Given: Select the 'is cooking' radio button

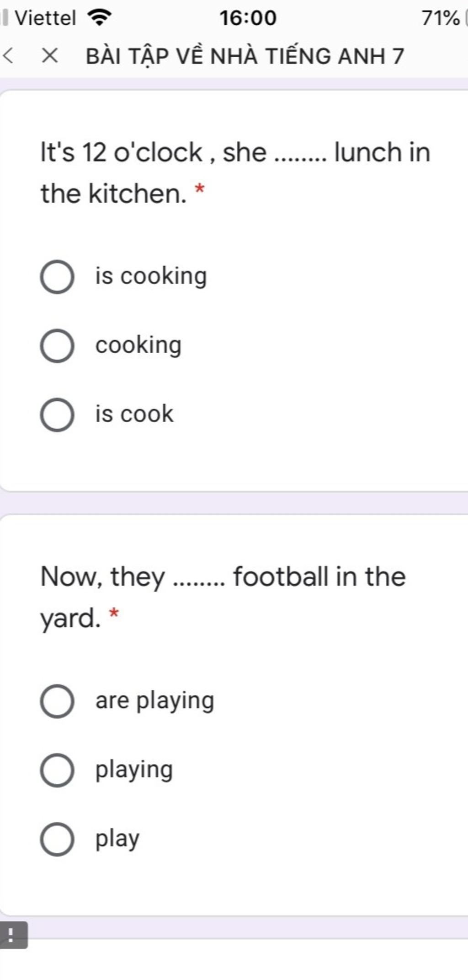Looking at the screenshot, I should pyautogui.click(x=57, y=277).
